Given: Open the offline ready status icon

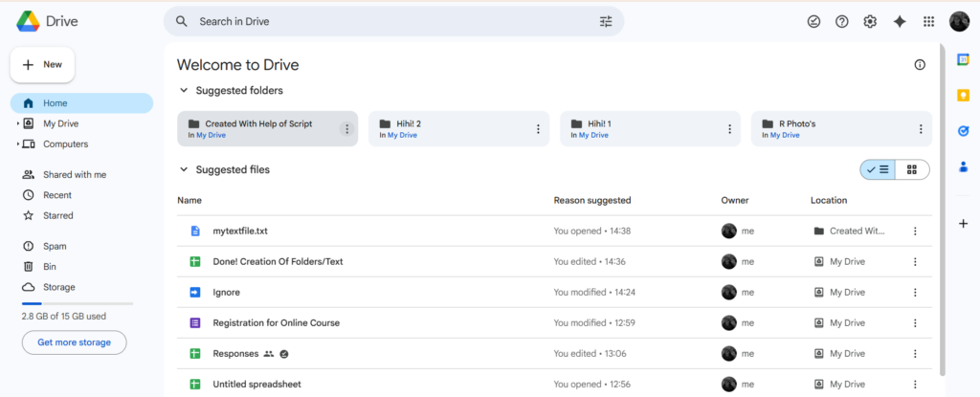Looking at the screenshot, I should (813, 21).
